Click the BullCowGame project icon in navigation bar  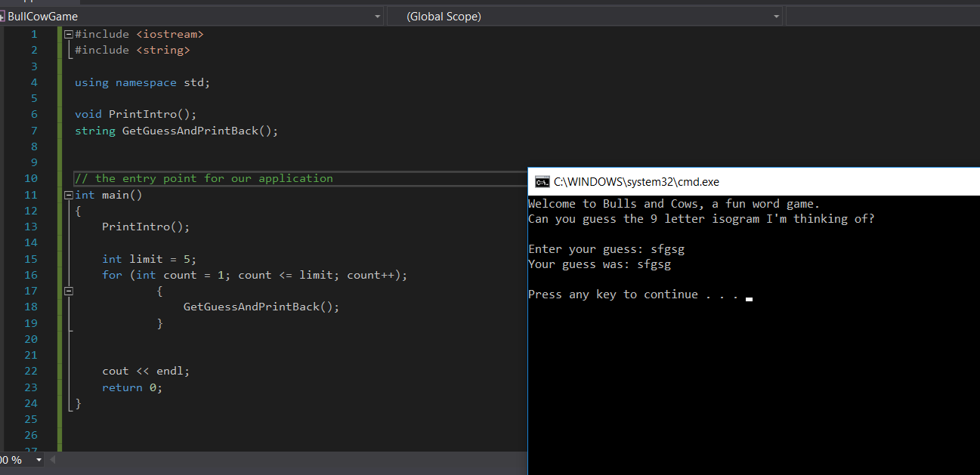pyautogui.click(x=2, y=17)
